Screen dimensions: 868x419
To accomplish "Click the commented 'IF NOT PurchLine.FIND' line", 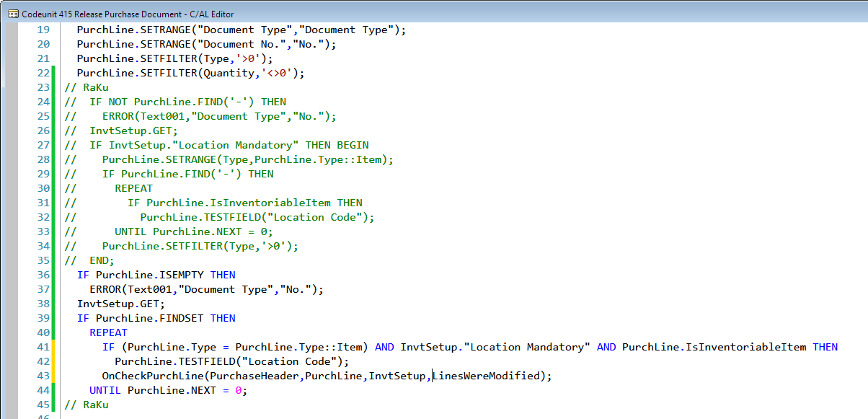I will coord(175,102).
